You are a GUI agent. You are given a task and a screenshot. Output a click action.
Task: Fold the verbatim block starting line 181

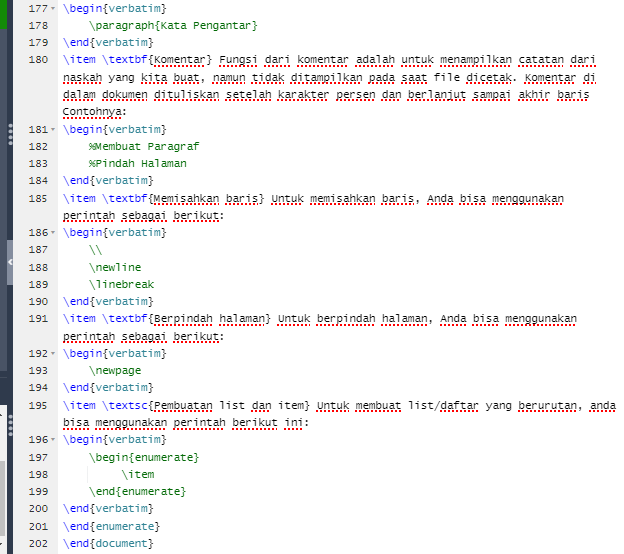tap(53, 129)
